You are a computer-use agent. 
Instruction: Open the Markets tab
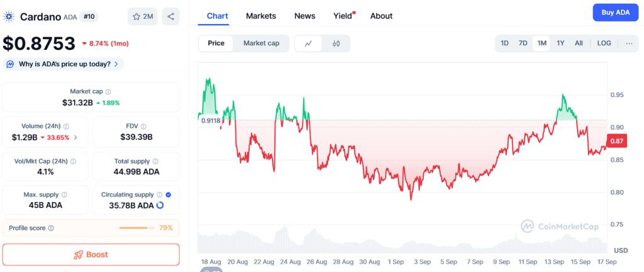260,16
